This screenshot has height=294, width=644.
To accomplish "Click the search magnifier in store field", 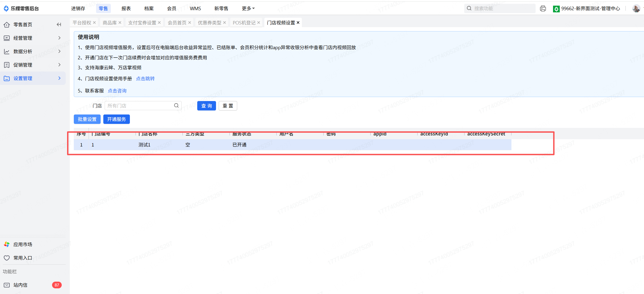I will coord(176,106).
